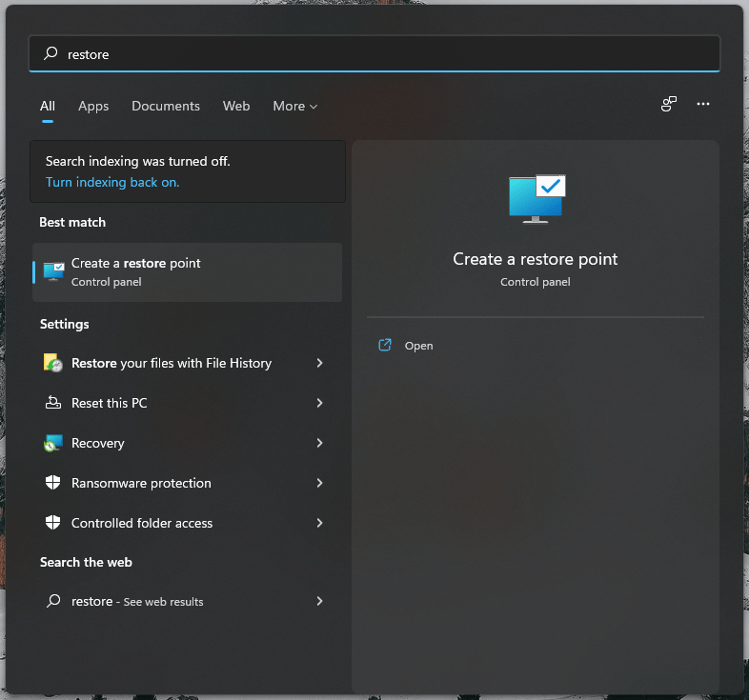749x700 pixels.
Task: Expand Restore your files with File History
Action: [x=319, y=363]
